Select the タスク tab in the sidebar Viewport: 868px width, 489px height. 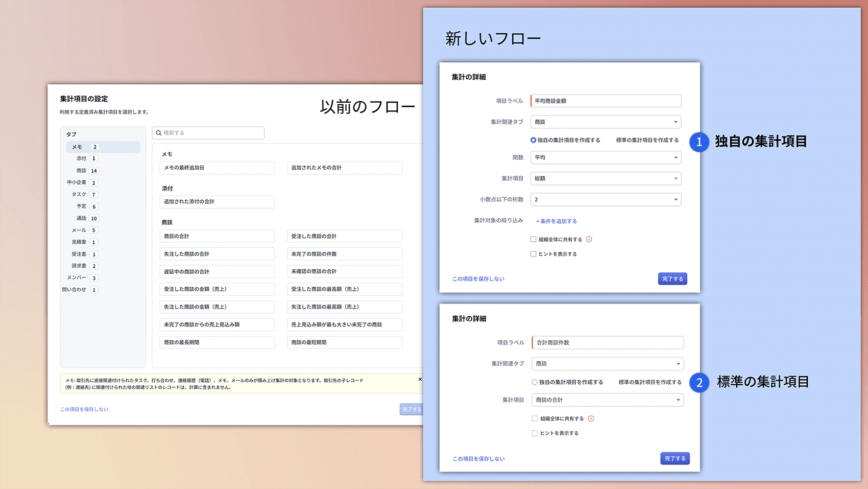coord(79,195)
